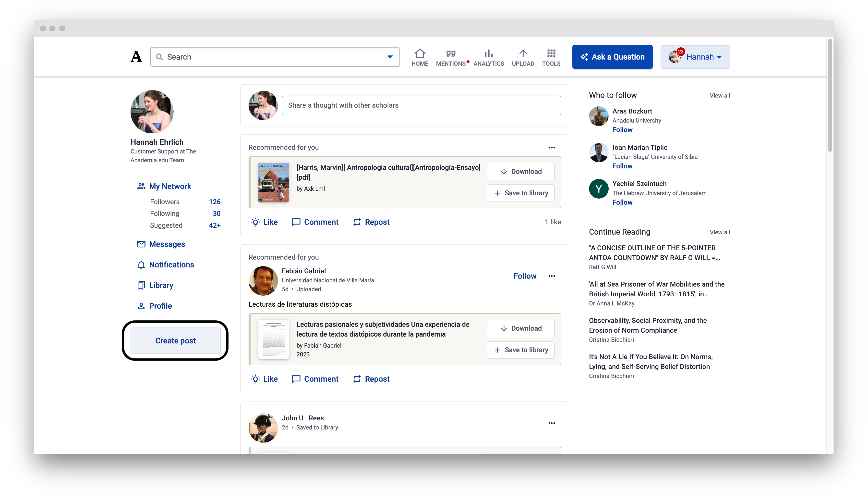Click the Share a thought input field
Screen dimensions: 868x503
click(x=421, y=105)
